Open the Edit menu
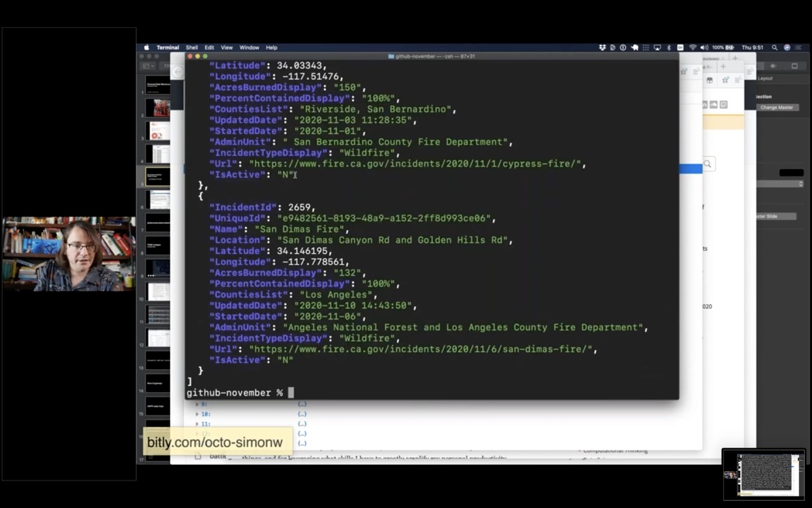 point(209,47)
